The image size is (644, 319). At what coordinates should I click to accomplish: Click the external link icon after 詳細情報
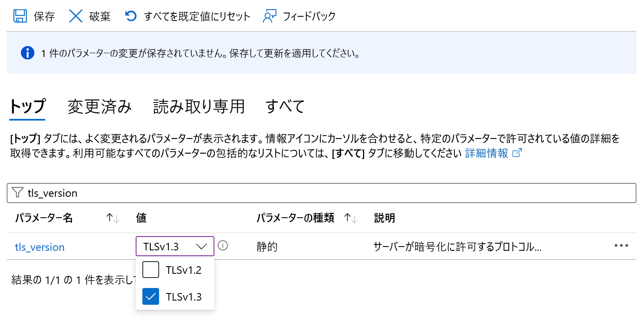[517, 153]
